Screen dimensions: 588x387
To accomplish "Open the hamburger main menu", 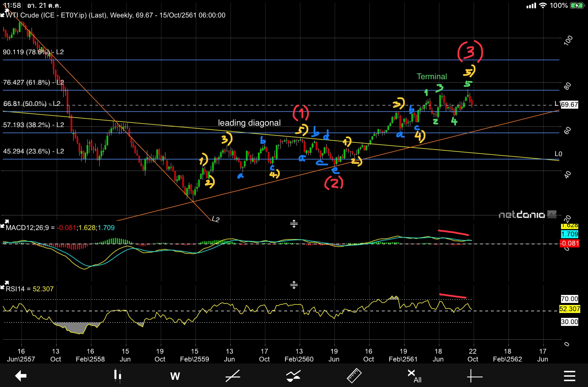I will pos(569,376).
